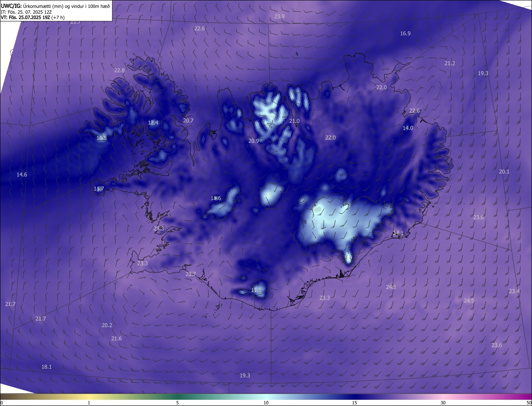Click the 22.8 value label
This screenshot has height=406, width=532.
click(119, 70)
